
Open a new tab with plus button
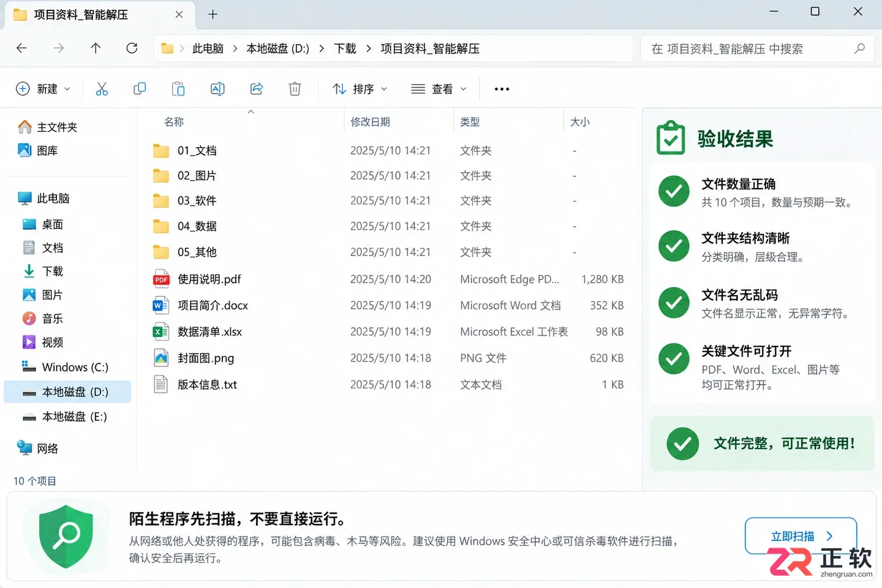[213, 14]
